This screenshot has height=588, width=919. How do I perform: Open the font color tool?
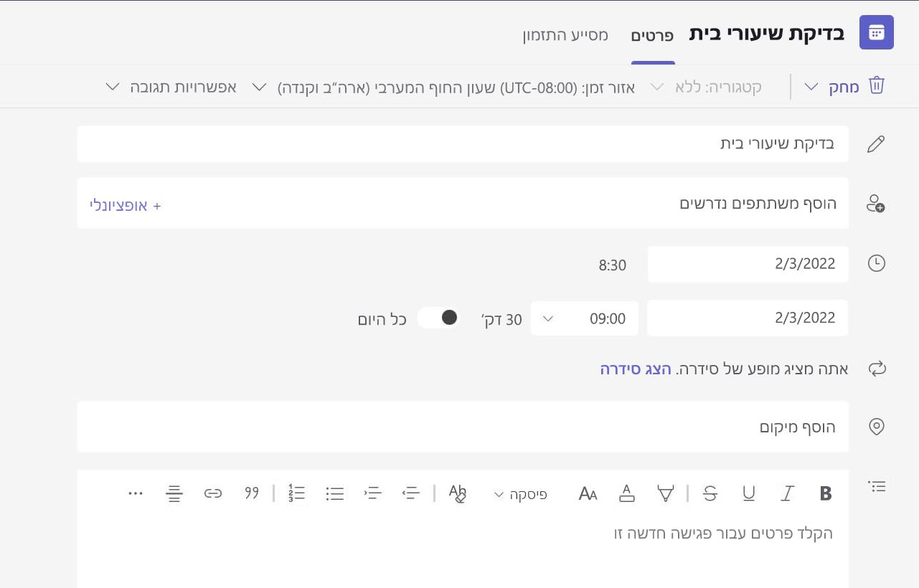(x=627, y=493)
